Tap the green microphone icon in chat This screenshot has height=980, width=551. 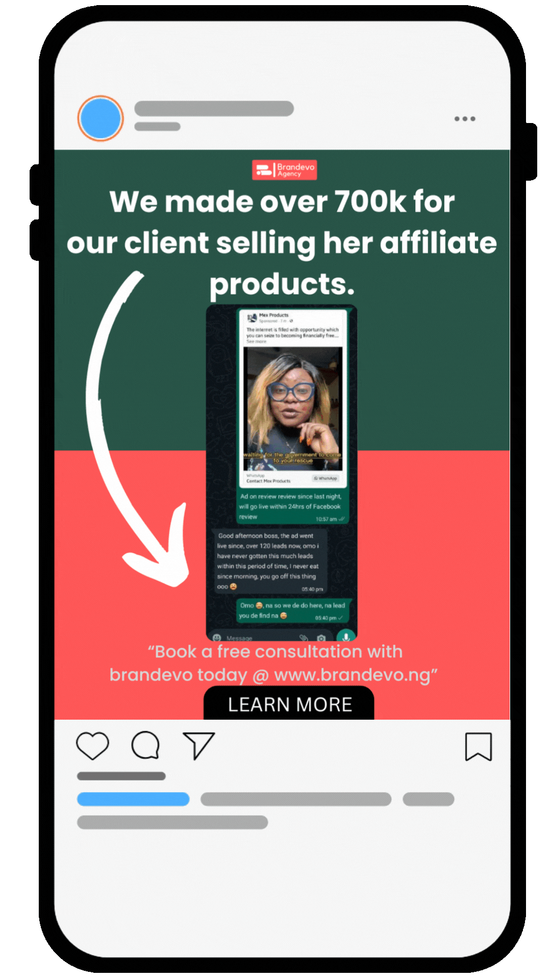point(346,636)
